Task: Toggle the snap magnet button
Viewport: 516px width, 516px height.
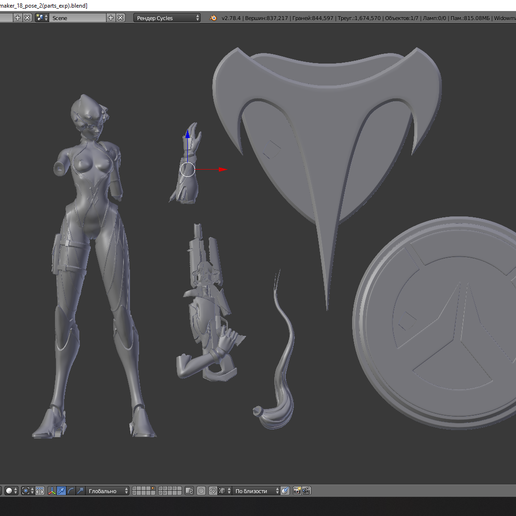Action: point(213,491)
